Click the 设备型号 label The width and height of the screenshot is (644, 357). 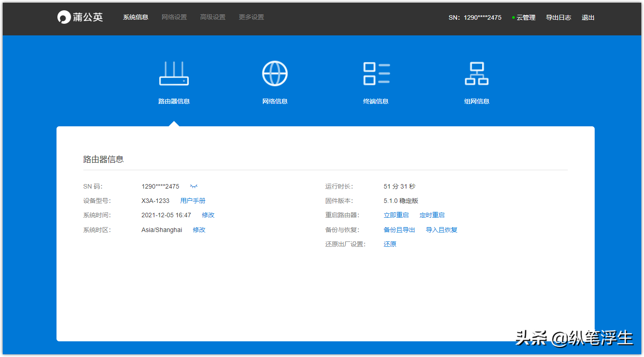coord(97,201)
